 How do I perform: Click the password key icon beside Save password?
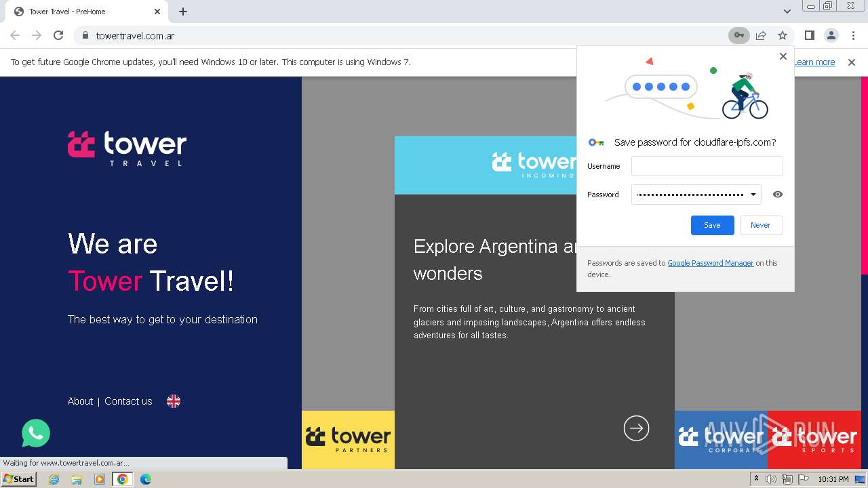(596, 142)
